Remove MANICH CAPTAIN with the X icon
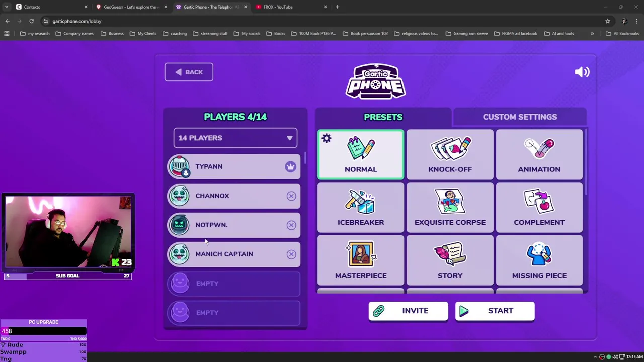Image resolution: width=644 pixels, height=362 pixels. 291,254
